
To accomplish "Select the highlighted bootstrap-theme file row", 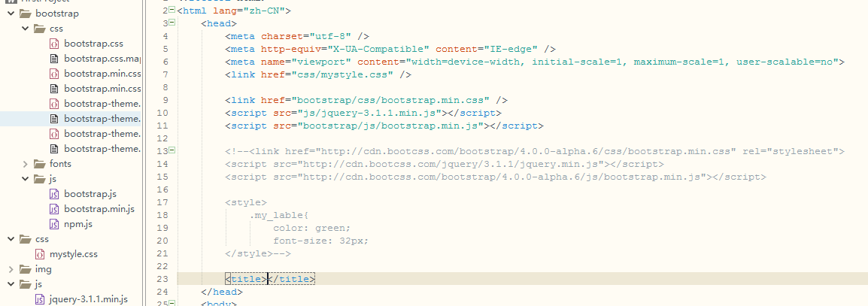I will tap(71, 119).
